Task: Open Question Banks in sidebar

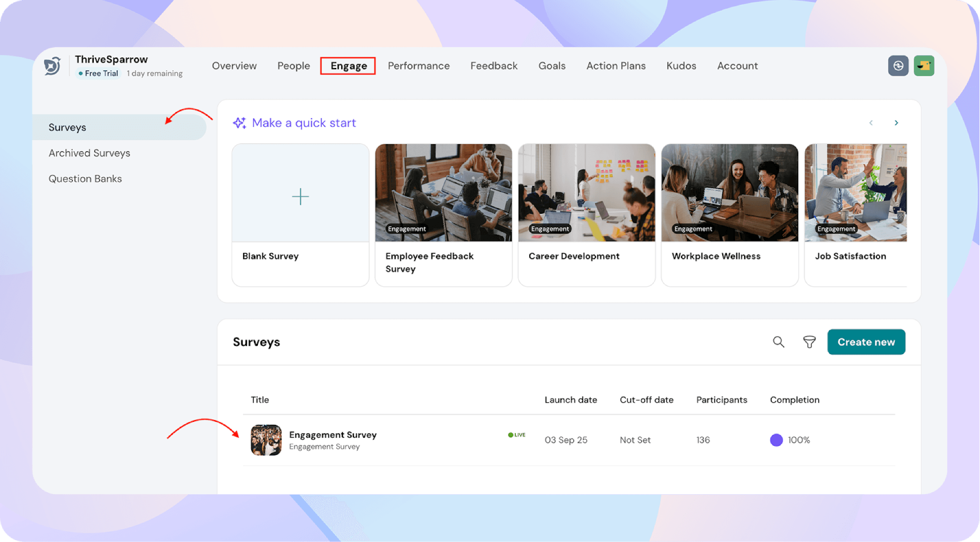Action: click(x=85, y=178)
